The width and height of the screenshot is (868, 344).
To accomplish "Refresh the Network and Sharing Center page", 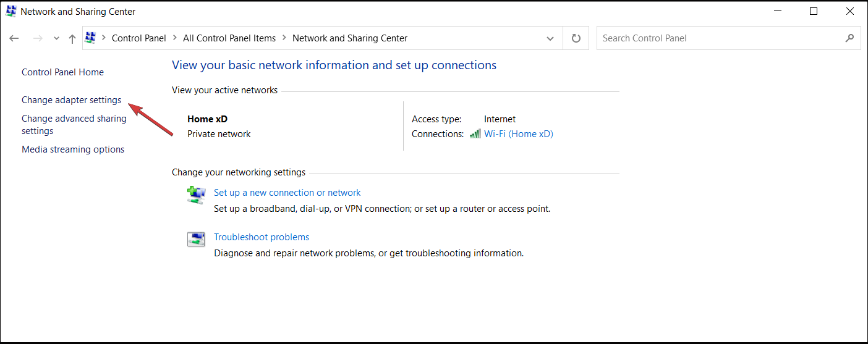I will click(576, 38).
